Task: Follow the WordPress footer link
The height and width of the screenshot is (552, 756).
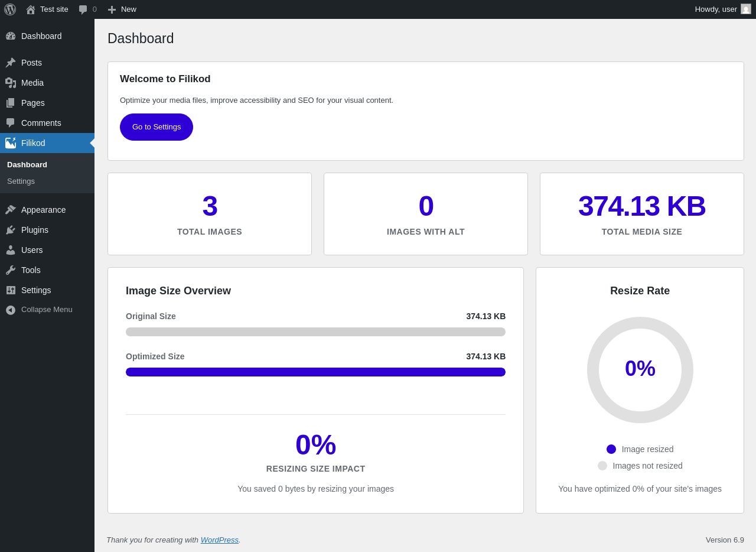Action: 219,540
